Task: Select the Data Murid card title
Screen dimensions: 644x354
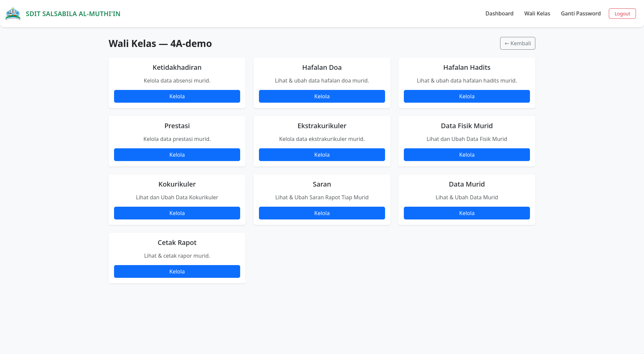Action: tap(467, 184)
